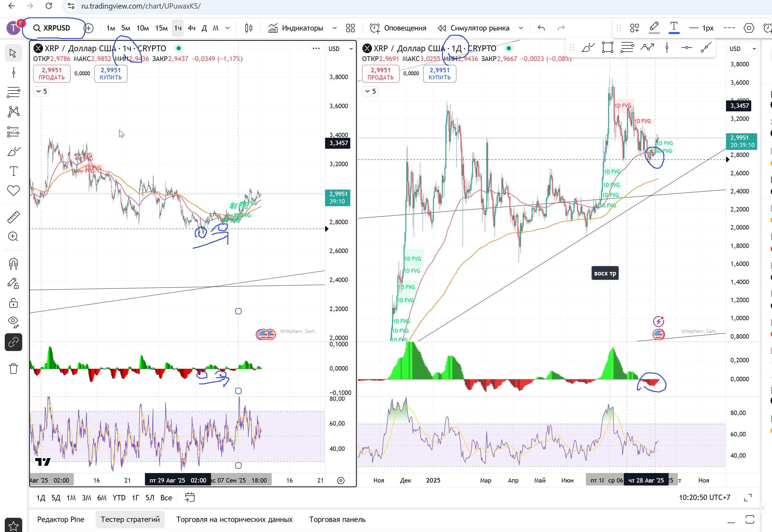The width and height of the screenshot is (772, 532).
Task: Open the forecasting and measurement tools in left sidebar
Action: (x=13, y=132)
